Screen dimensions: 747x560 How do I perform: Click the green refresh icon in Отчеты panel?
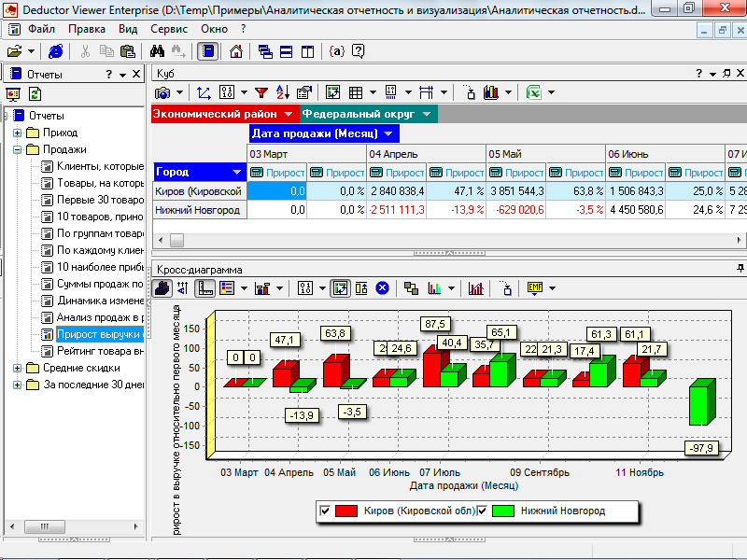click(x=35, y=94)
